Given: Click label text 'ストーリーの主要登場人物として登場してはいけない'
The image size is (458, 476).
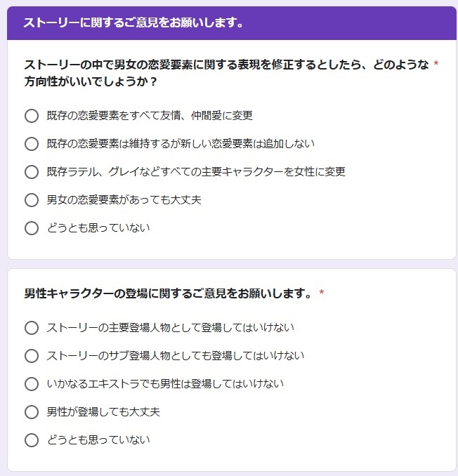Looking at the screenshot, I should 170,328.
